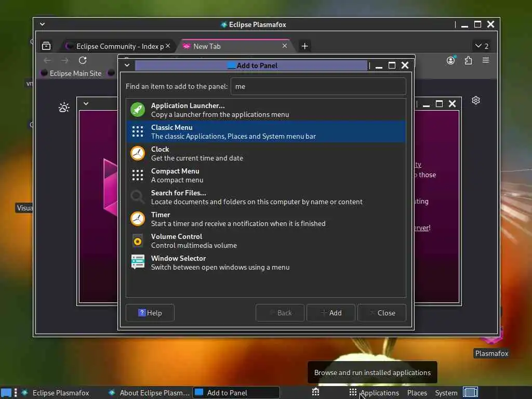Open the System menu
532x399 pixels.
click(446, 393)
